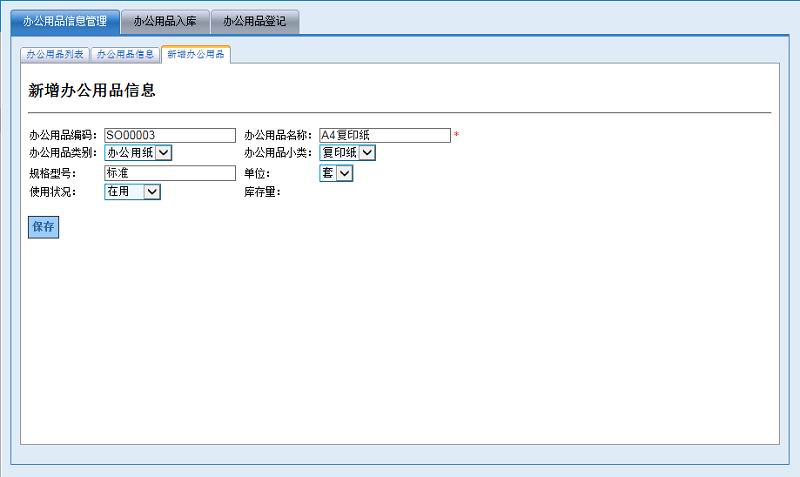This screenshot has width=800, height=477.
Task: Open the 办公用品登记 main tab
Action: [x=255, y=22]
